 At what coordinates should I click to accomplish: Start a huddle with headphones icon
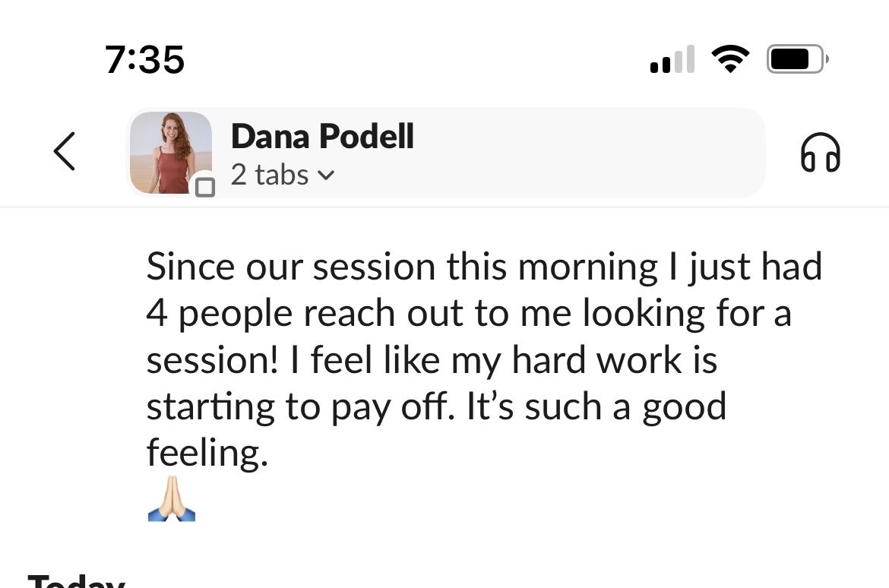click(x=820, y=153)
